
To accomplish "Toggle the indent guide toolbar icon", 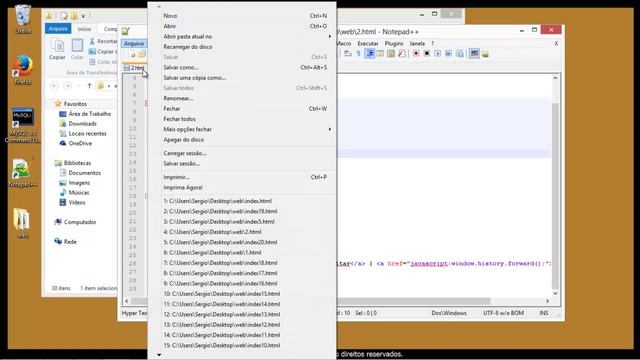I will 370,53.
